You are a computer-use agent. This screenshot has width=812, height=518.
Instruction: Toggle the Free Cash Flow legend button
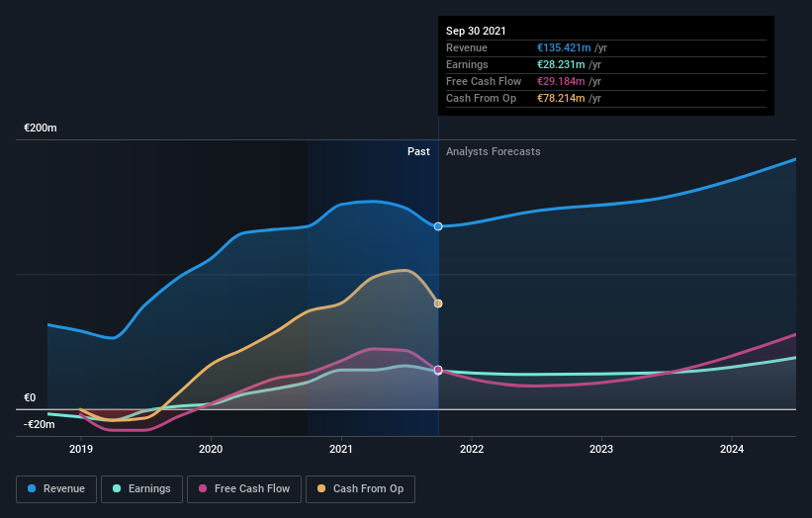click(x=244, y=489)
